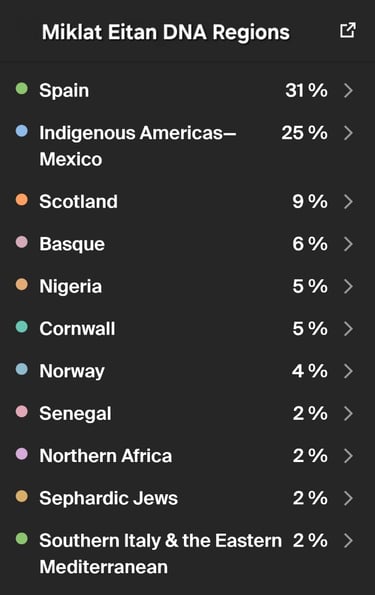Screen dimensions: 375x595
Task: Expand the Senegal chevron arrow
Action: pos(348,413)
